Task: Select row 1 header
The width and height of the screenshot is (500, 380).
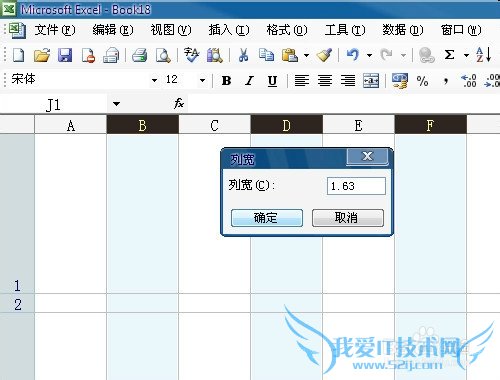Action: 17,214
